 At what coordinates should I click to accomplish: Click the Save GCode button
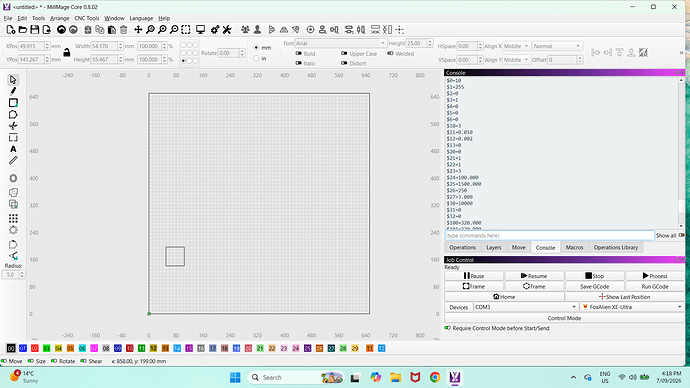(x=595, y=286)
